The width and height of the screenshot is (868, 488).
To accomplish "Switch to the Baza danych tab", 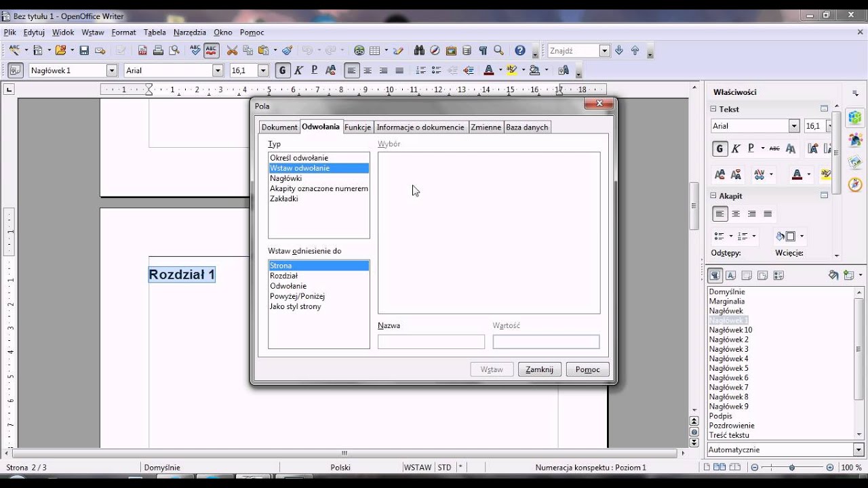I will click(x=527, y=127).
